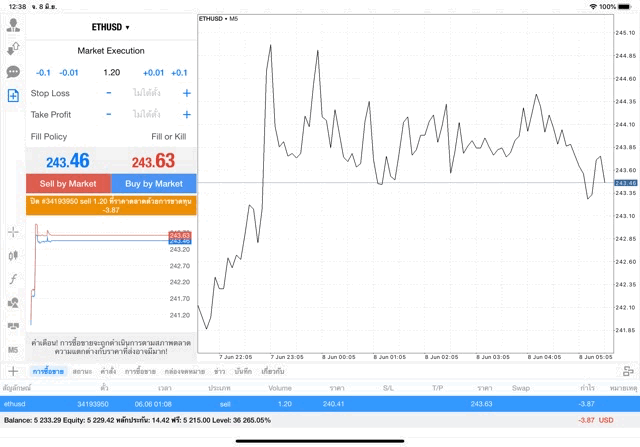Open the gray การซื้อขาย history tab
Viewport: 640px width, 447px height.
click(140, 371)
